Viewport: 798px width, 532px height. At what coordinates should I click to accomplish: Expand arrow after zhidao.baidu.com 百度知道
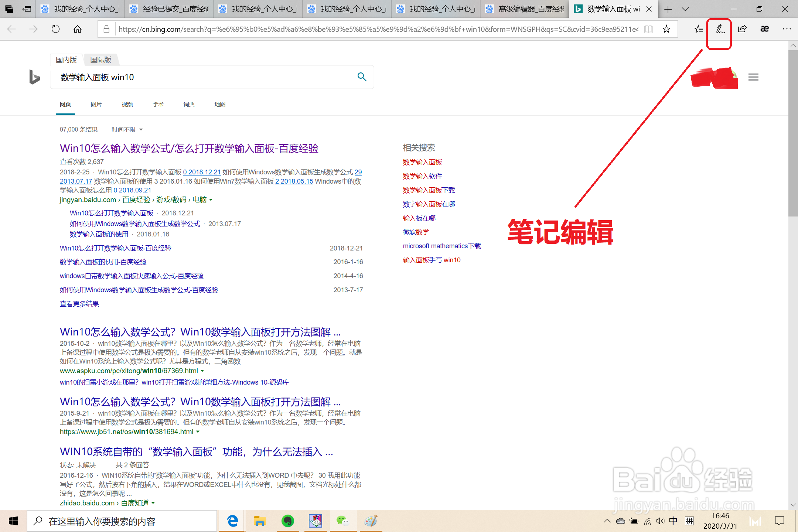click(x=153, y=503)
